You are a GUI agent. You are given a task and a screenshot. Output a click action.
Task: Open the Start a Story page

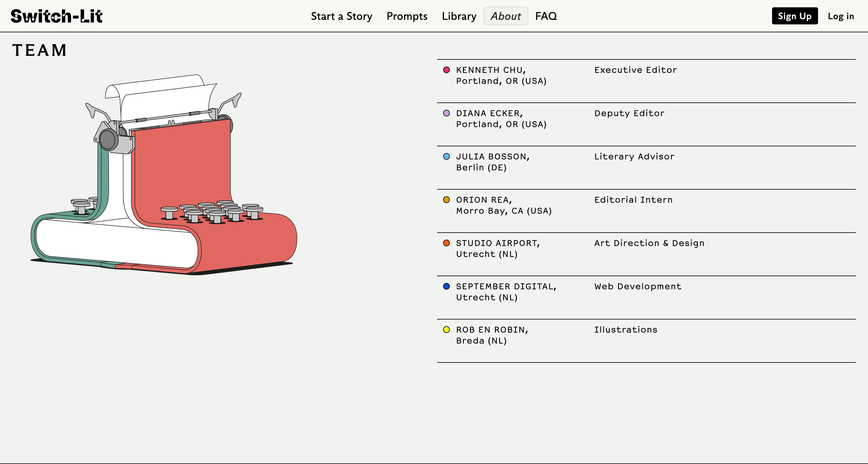tap(341, 16)
